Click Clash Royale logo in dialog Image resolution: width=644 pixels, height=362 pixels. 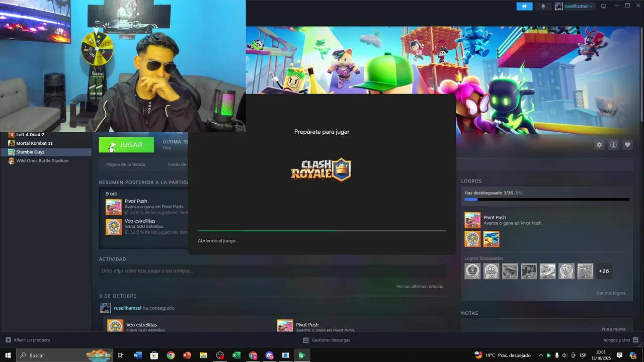coord(321,170)
